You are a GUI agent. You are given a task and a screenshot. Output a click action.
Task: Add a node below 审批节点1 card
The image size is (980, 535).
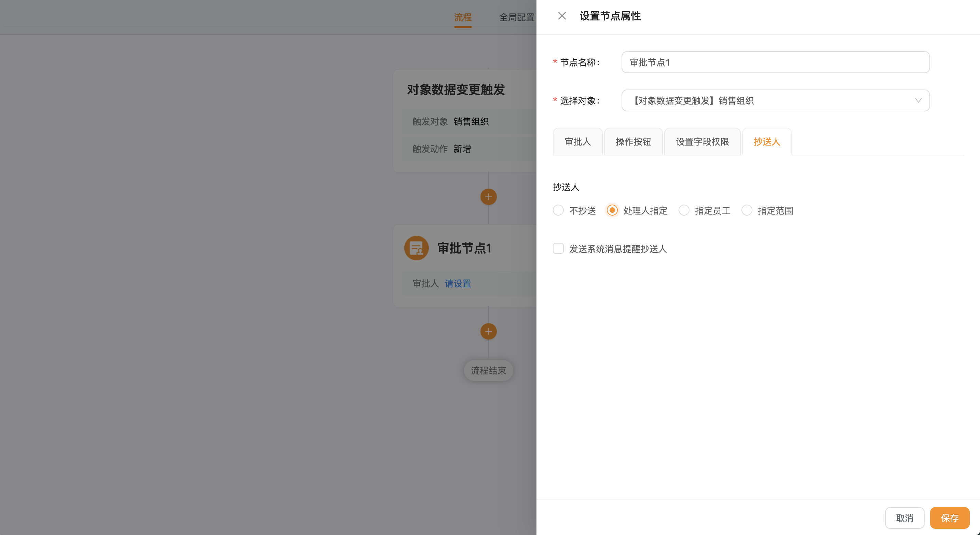coord(489,332)
